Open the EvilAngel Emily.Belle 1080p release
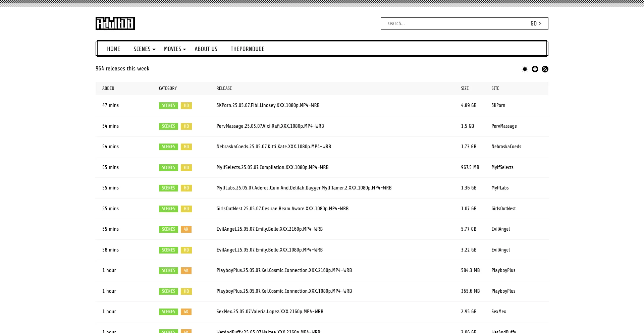 point(269,250)
